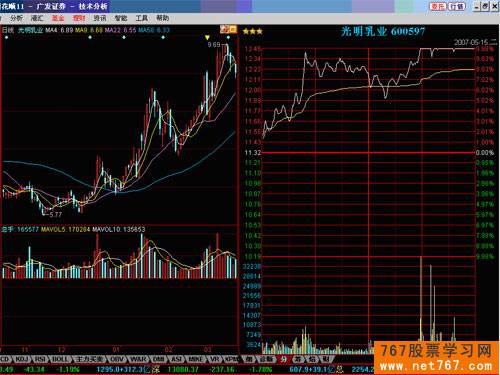Switch to the MIKE indicator tab
Screen dimensions: 500x375
click(x=196, y=359)
